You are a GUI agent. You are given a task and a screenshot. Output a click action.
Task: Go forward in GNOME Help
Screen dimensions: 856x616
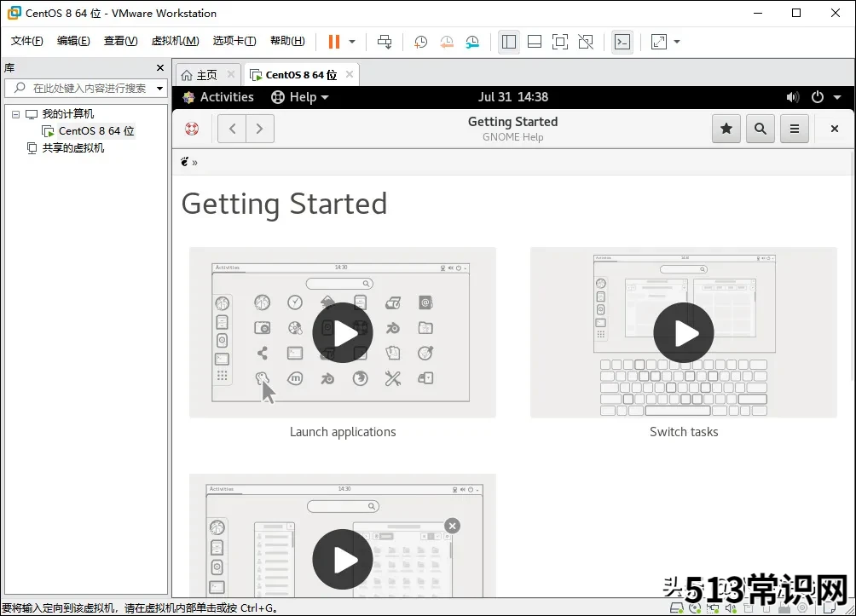(260, 129)
